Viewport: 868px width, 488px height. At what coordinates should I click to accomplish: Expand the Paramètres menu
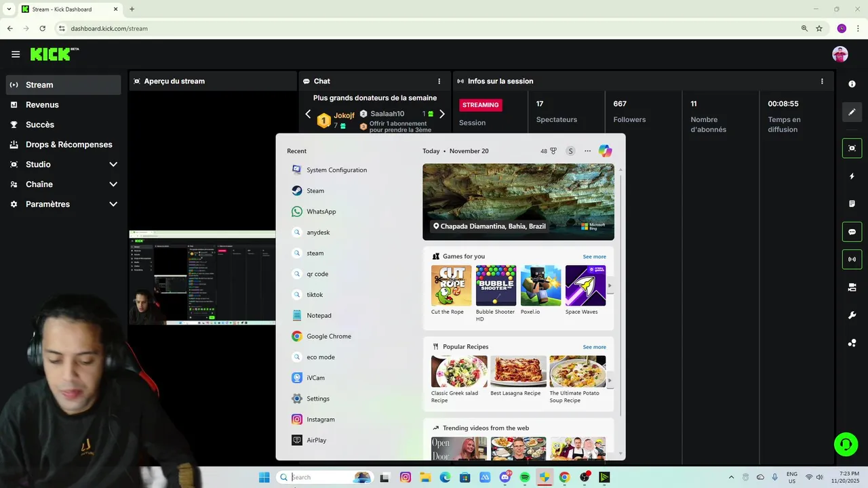click(x=64, y=204)
